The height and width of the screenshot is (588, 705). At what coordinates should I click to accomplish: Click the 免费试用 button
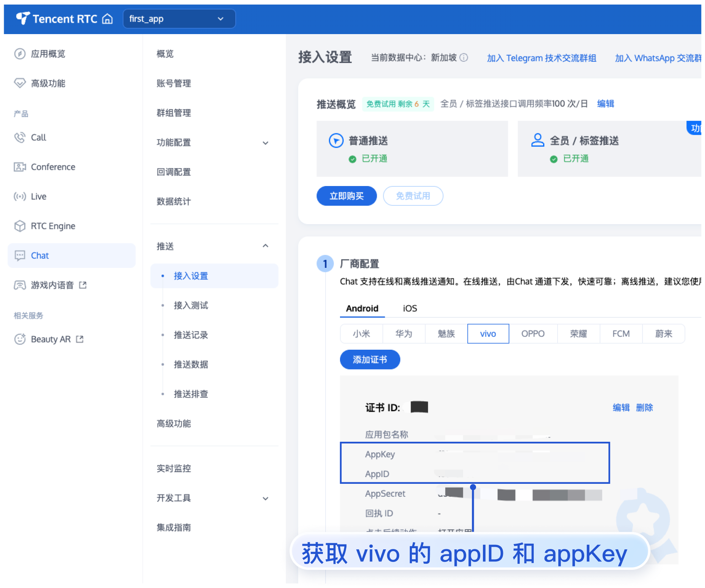pyautogui.click(x=413, y=196)
